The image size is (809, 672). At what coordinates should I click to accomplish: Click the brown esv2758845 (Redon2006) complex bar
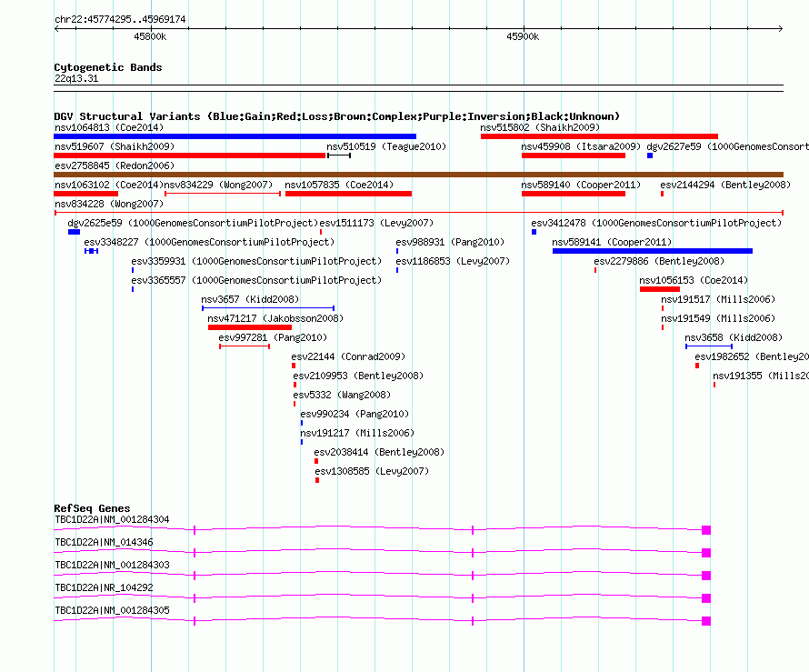pos(418,175)
